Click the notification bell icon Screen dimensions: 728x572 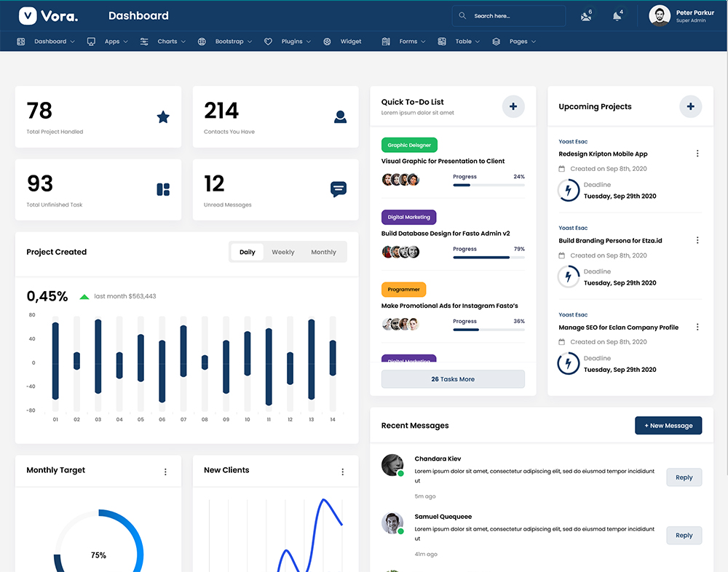(x=617, y=16)
